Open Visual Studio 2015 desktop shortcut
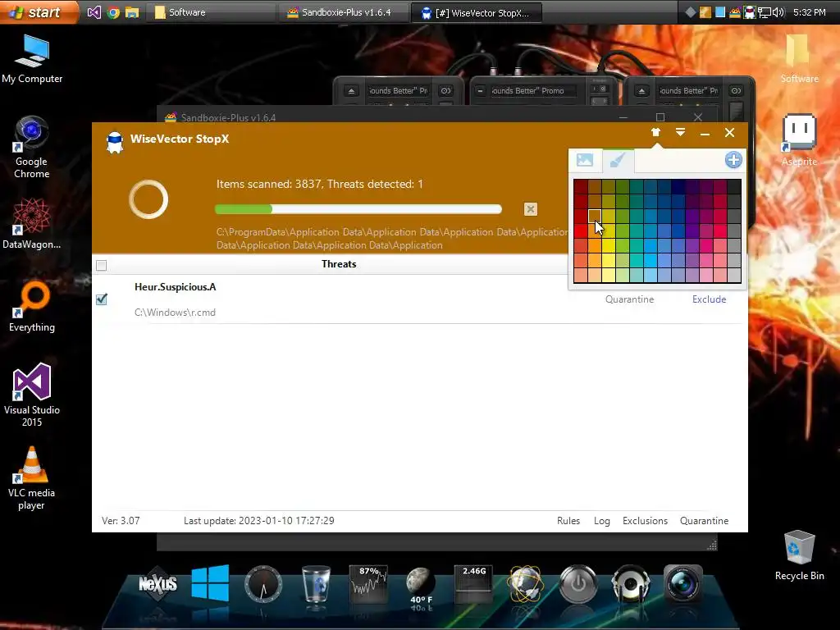Viewport: 840px width, 630px height. [x=32, y=395]
